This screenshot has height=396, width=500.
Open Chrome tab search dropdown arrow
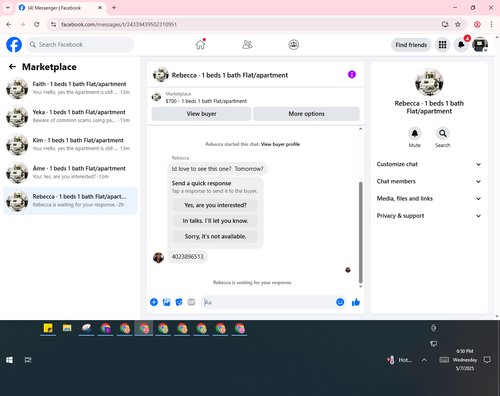(8, 8)
